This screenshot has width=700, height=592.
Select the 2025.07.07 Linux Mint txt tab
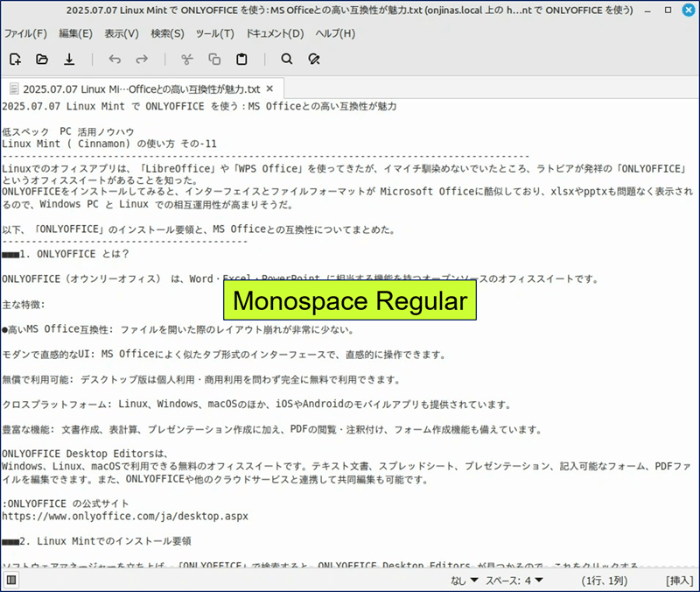click(x=142, y=89)
